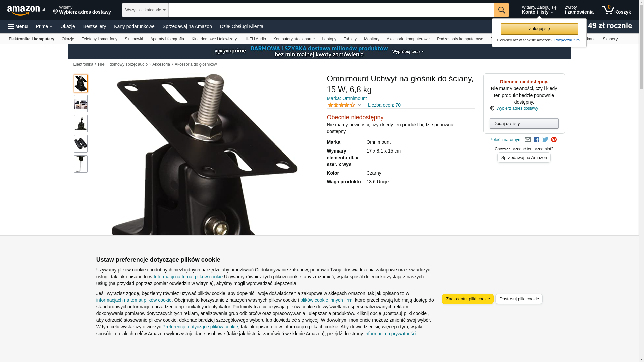Share the product via the Twitter icon
This screenshot has height=362, width=644.
click(545, 140)
